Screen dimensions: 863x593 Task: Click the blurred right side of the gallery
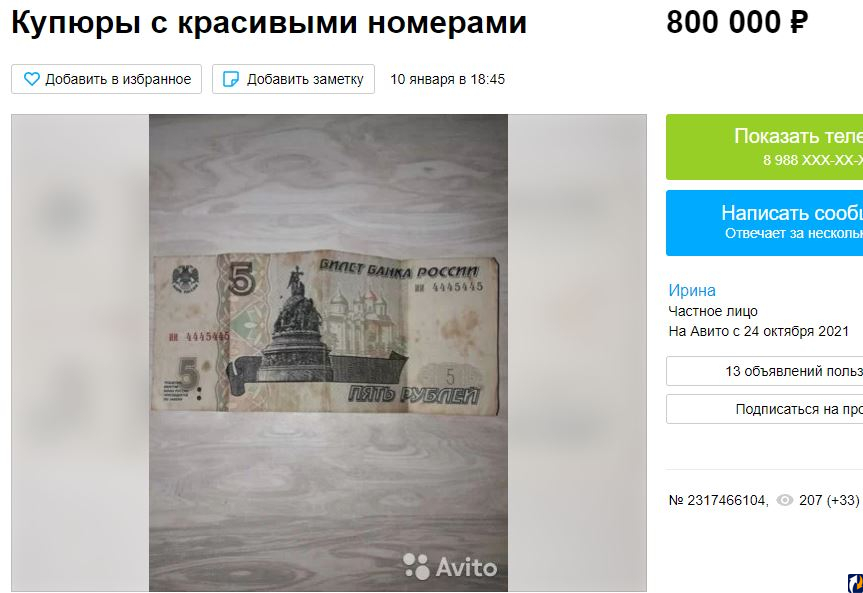tap(577, 352)
